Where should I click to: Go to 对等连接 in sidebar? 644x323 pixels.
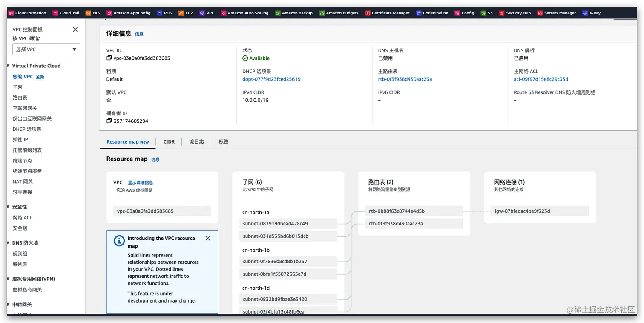pos(22,192)
